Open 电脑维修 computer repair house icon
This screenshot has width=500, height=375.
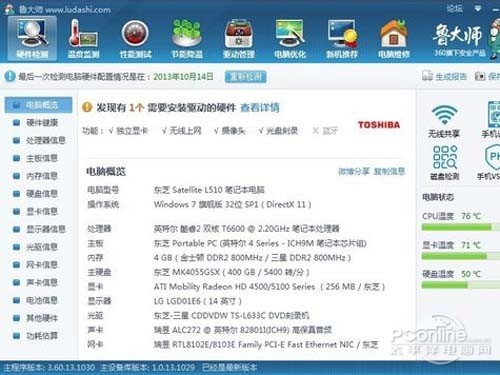tap(393, 38)
